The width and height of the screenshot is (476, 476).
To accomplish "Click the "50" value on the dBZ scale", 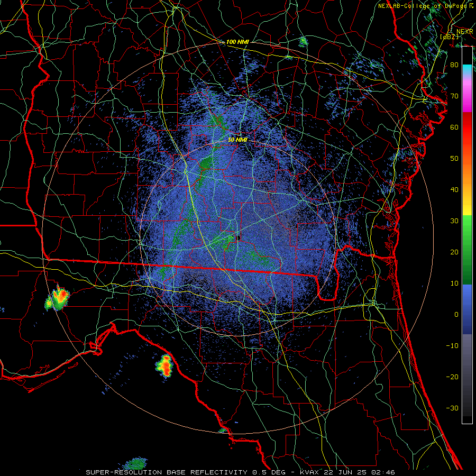I will pos(454,159).
